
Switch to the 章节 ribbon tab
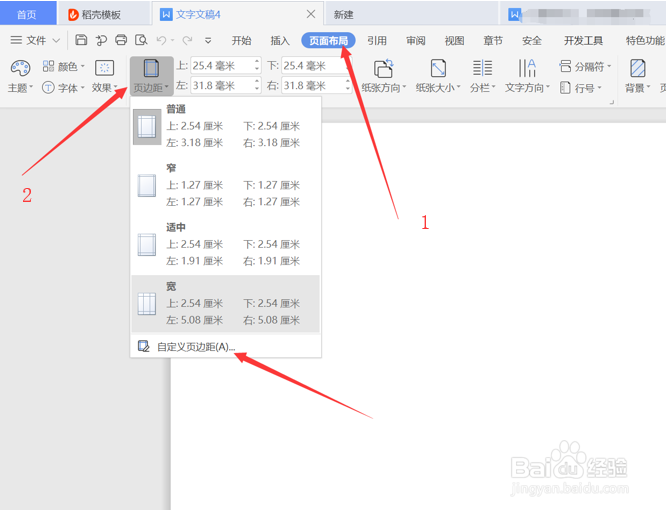493,40
